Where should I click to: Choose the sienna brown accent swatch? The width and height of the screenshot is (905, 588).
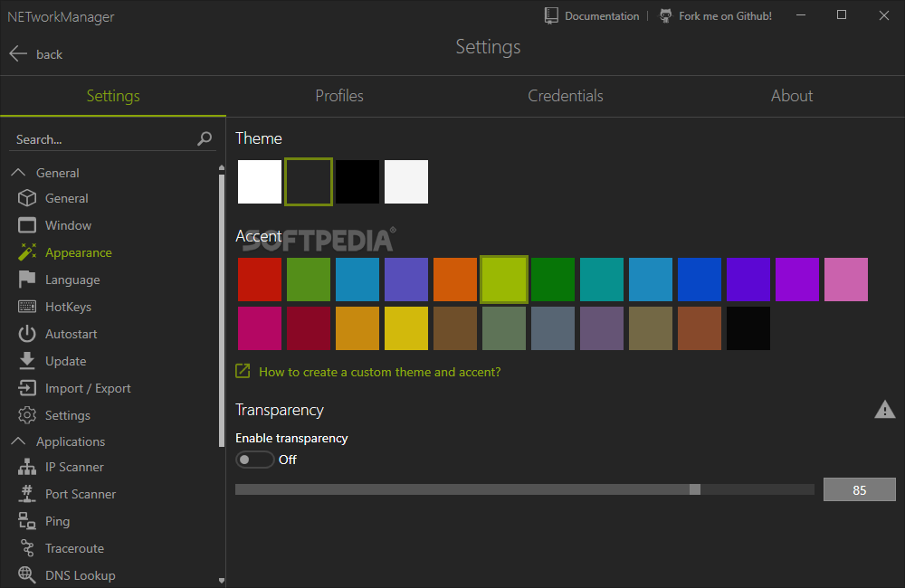[700, 328]
